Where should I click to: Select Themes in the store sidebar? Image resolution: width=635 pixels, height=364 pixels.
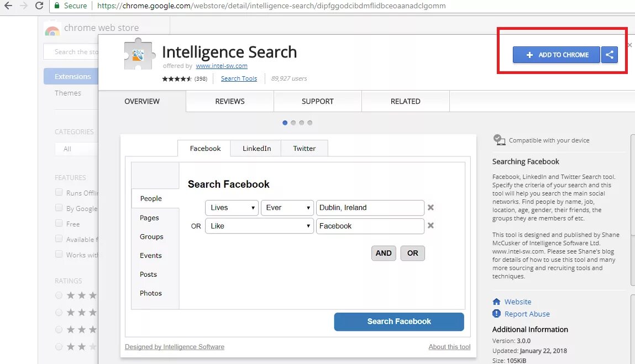pyautogui.click(x=68, y=93)
